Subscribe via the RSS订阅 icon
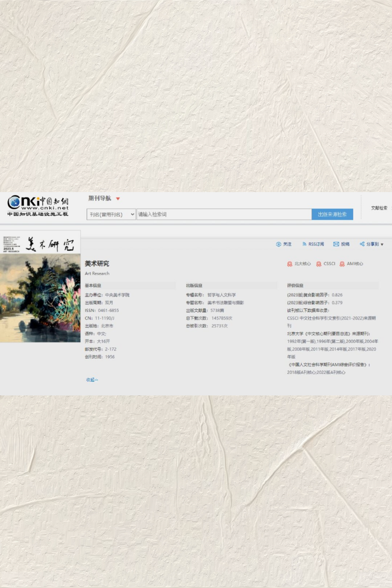This screenshot has width=392, height=588. [x=304, y=244]
